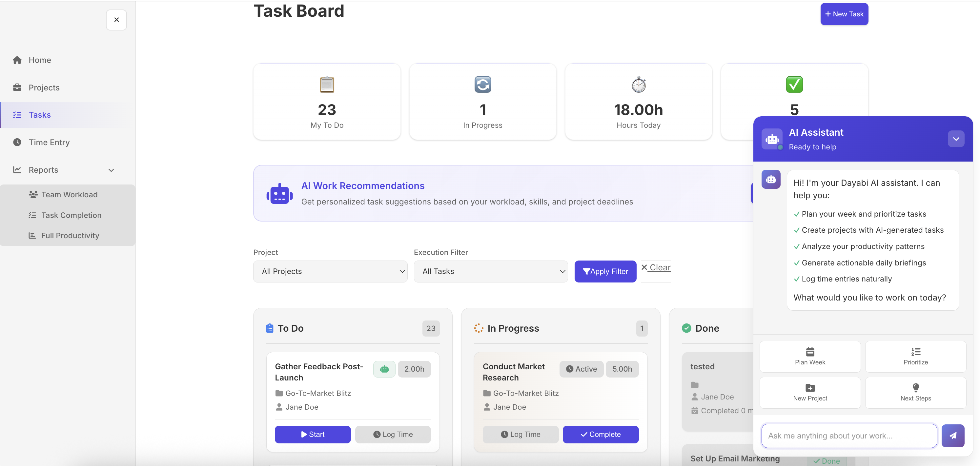Close the sidebar with X button
Screen dimensions: 980x466
click(116, 20)
